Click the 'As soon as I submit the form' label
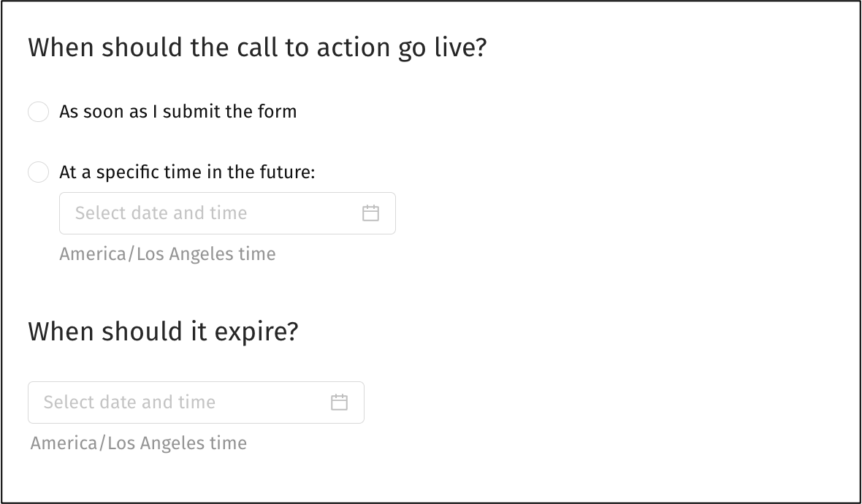Viewport: 862px width, 504px height. point(178,112)
